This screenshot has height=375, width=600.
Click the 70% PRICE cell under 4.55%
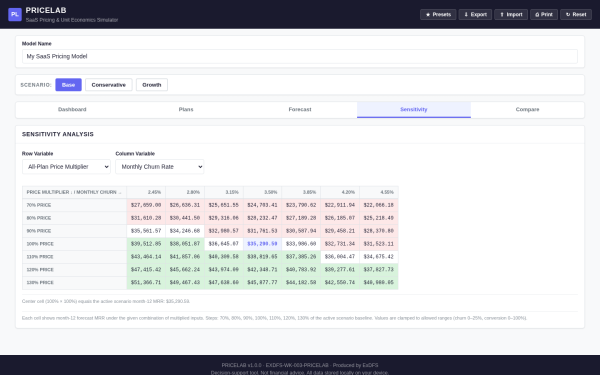[379, 205]
